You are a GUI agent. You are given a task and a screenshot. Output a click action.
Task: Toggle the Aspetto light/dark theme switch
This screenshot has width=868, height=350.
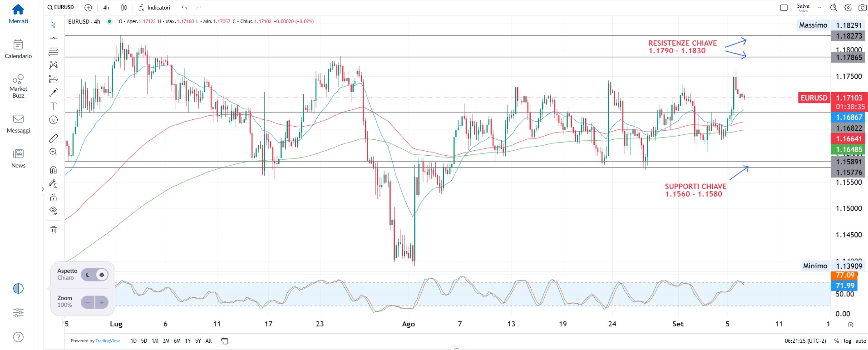coord(94,275)
